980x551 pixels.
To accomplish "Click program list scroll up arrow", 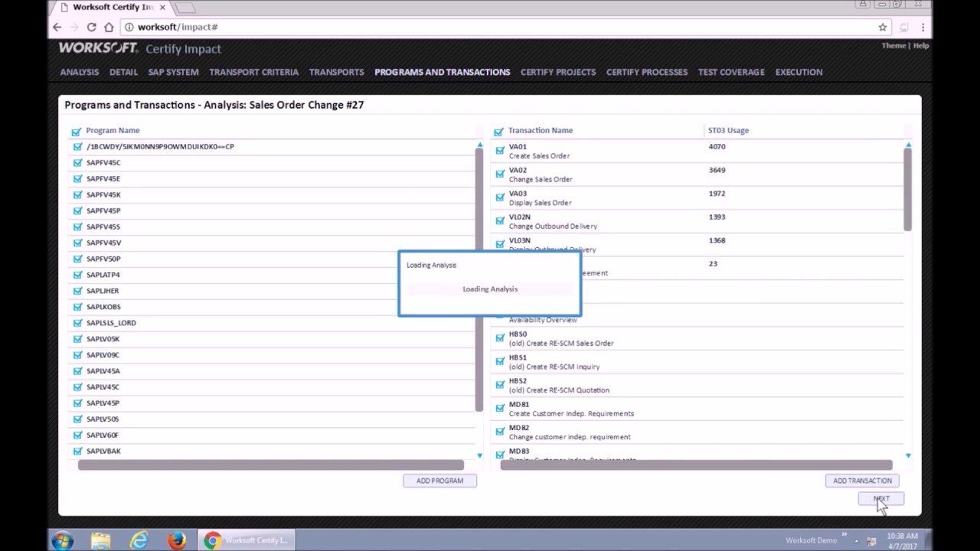I will click(x=480, y=145).
